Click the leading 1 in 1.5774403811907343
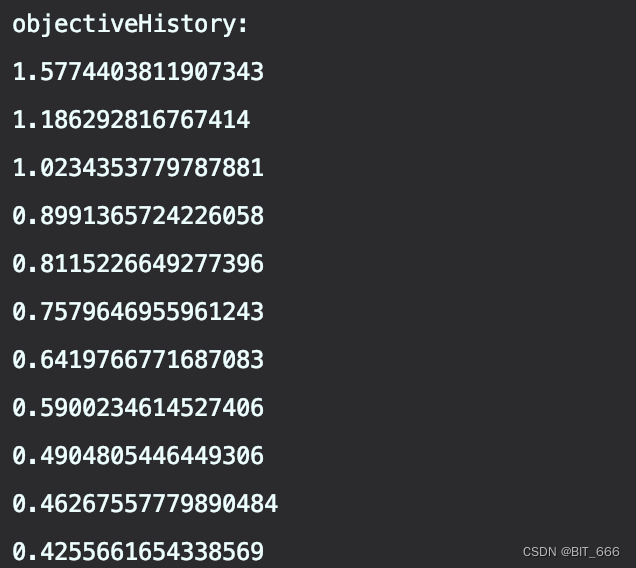 pyautogui.click(x=19, y=72)
